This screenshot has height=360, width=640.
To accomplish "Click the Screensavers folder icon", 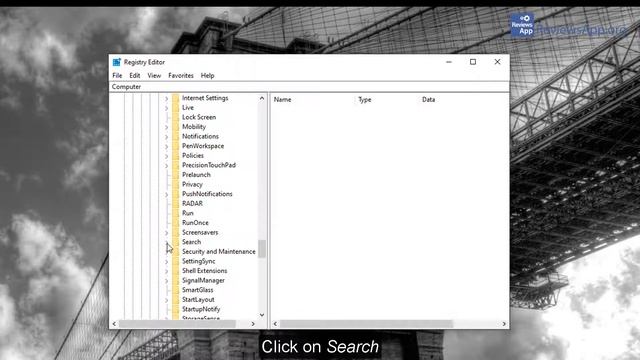I will 176,232.
